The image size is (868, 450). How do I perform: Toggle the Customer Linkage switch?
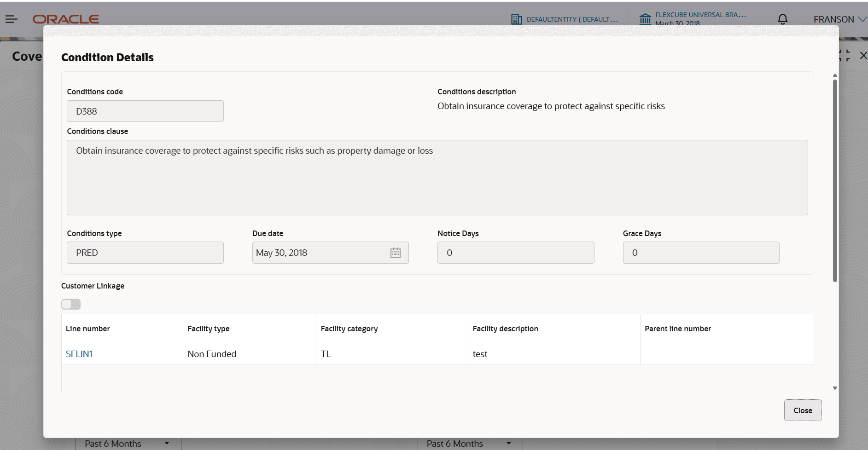(71, 304)
